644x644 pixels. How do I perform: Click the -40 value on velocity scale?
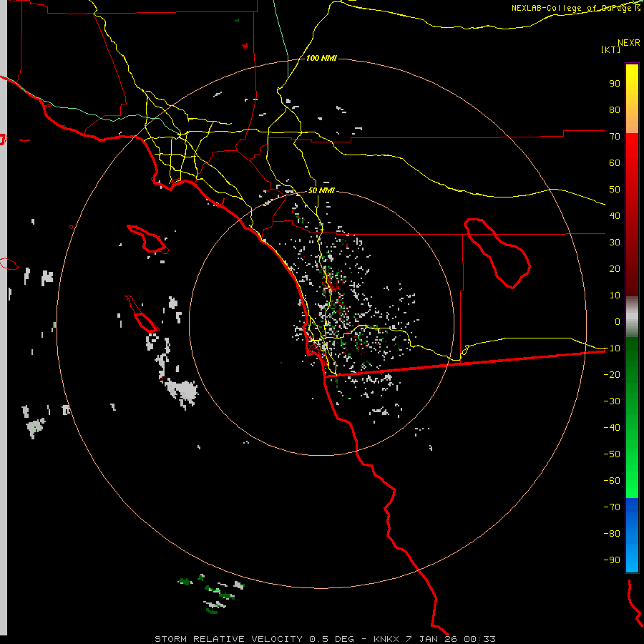point(612,428)
